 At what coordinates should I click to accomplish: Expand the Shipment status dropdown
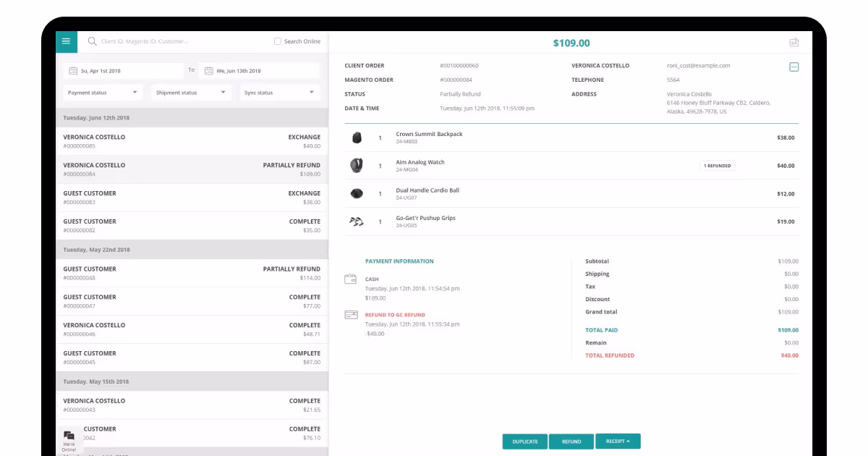click(x=191, y=93)
